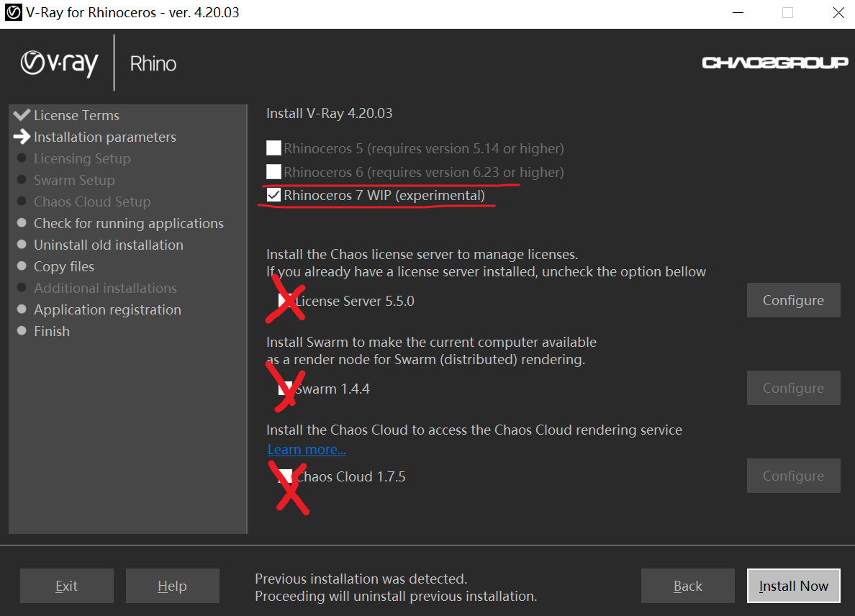Click the V-Ray title bar app icon

pos(12,12)
